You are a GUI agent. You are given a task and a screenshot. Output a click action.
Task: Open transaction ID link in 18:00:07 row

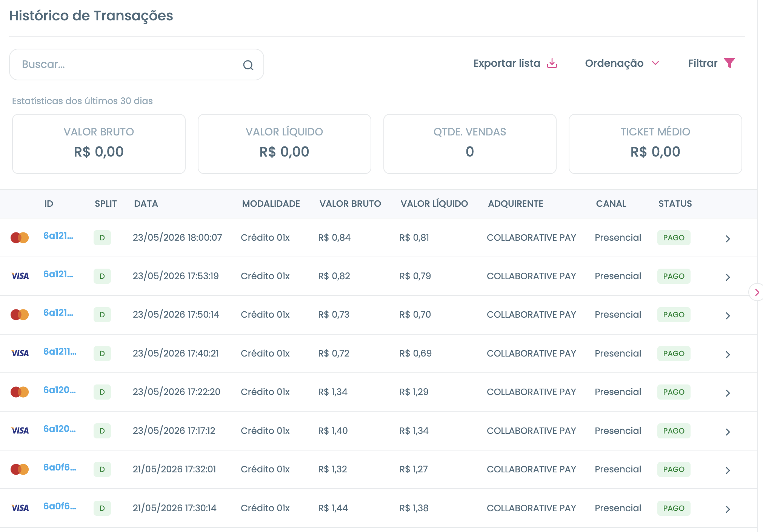pos(58,236)
